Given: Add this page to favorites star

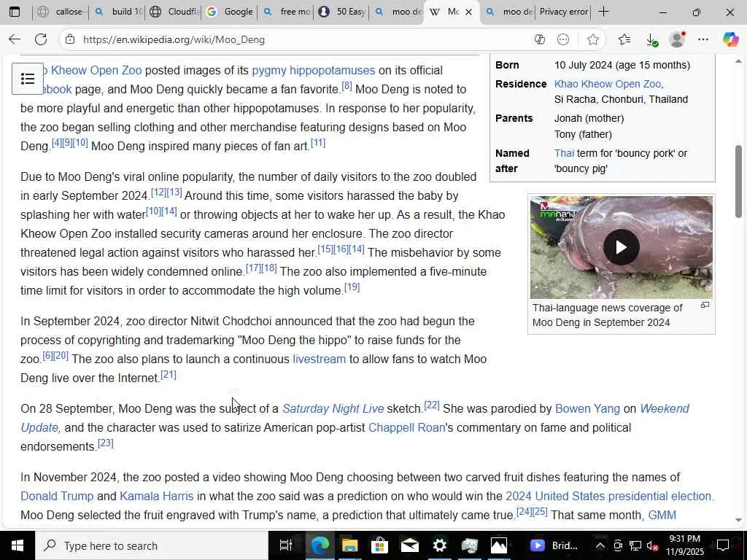Looking at the screenshot, I should tap(592, 39).
